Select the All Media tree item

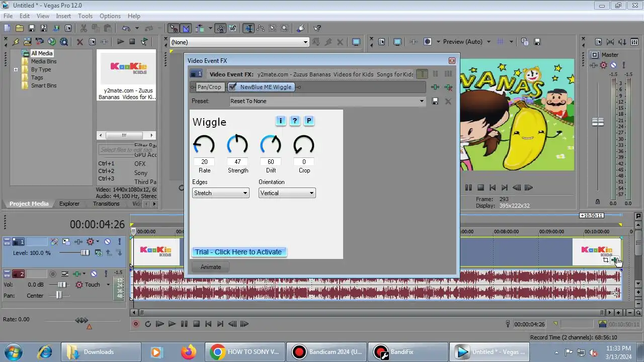42,53
